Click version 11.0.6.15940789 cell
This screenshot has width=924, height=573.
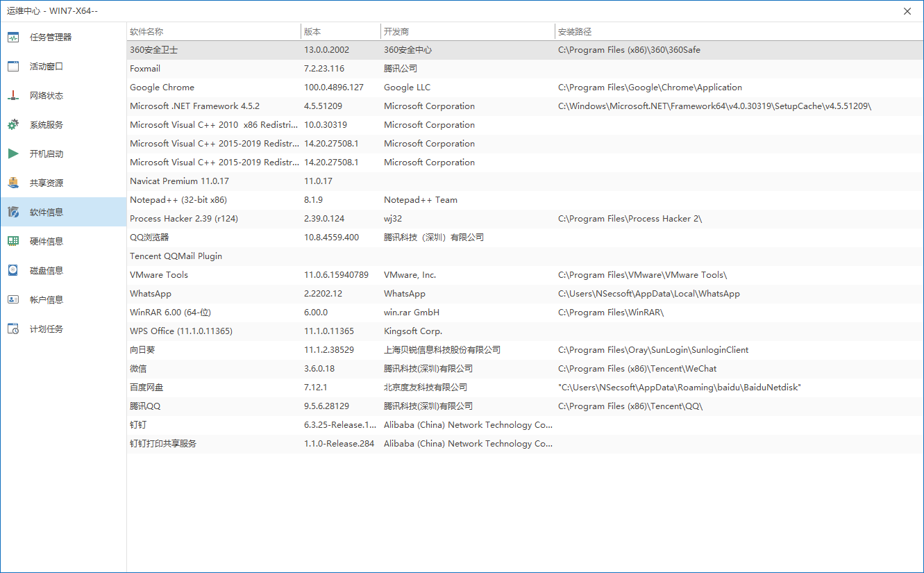pyautogui.click(x=336, y=275)
